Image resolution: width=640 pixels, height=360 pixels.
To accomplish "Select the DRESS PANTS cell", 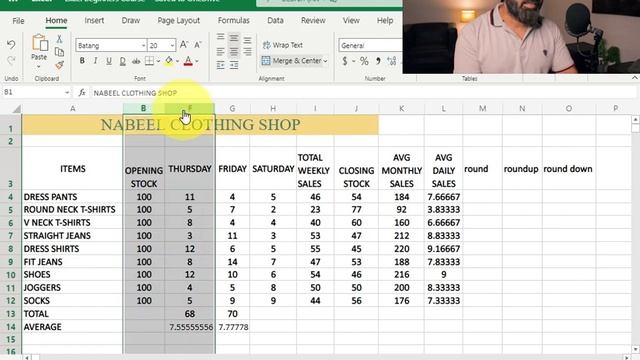I will point(72,197).
